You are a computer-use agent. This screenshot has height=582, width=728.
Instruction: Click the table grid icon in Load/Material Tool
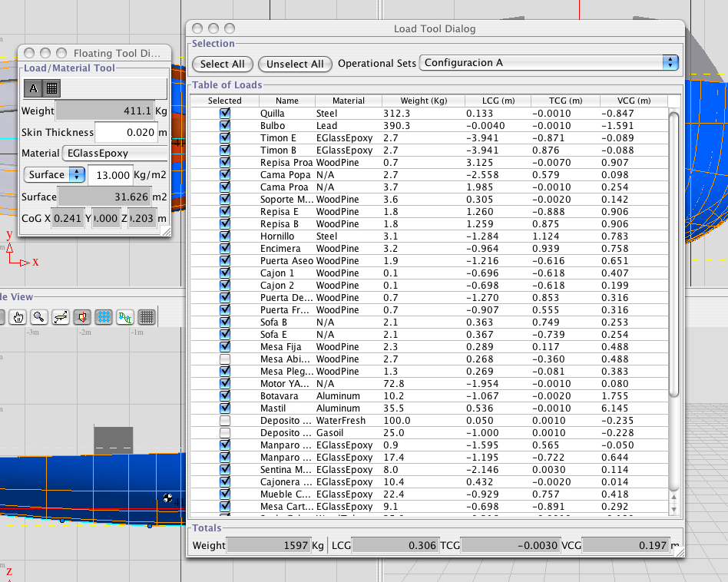(x=51, y=88)
